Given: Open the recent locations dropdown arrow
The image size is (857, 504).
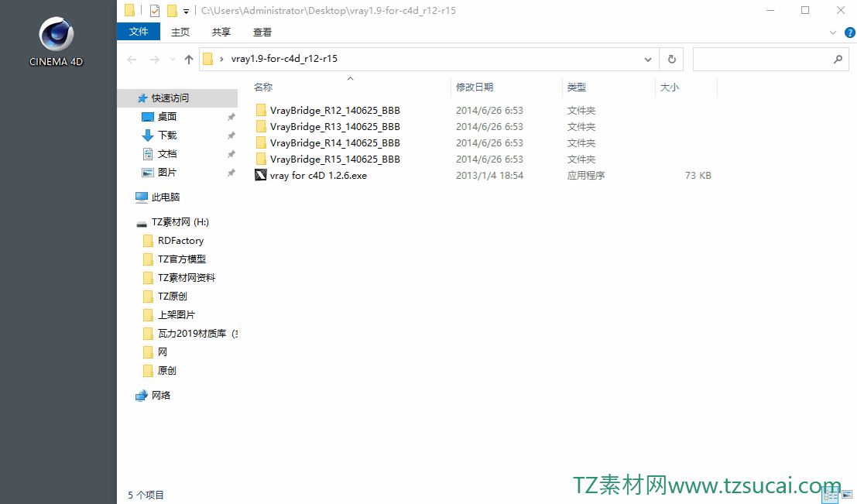Looking at the screenshot, I should click(173, 60).
